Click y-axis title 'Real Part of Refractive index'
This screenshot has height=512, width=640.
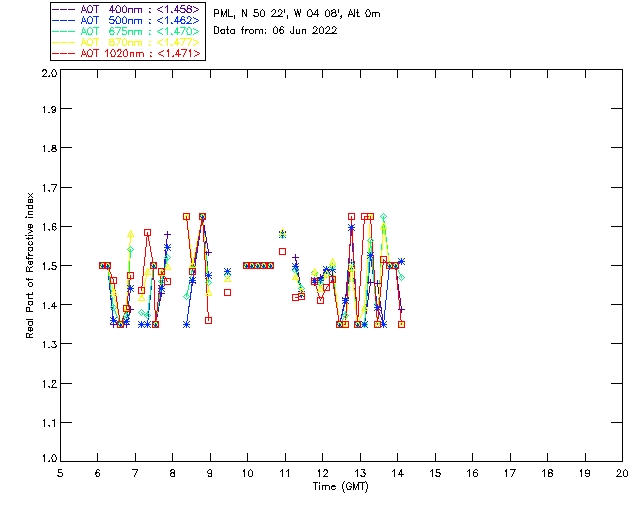coord(29,265)
